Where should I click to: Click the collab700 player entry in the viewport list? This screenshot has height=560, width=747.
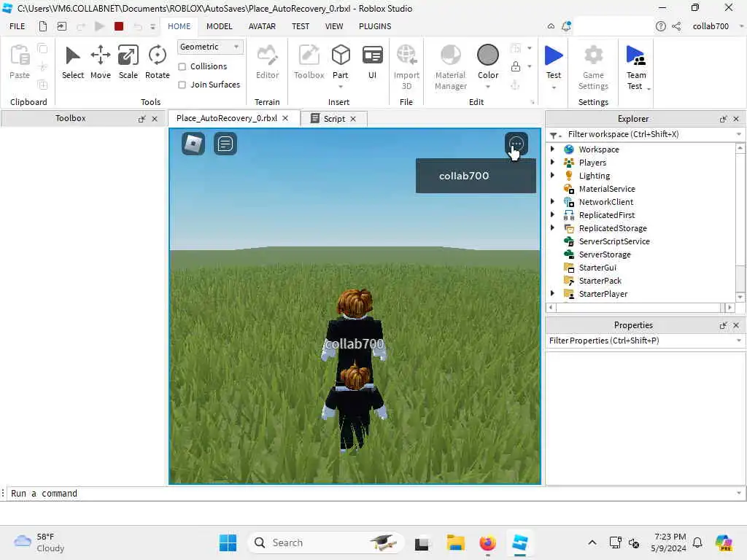click(x=476, y=176)
